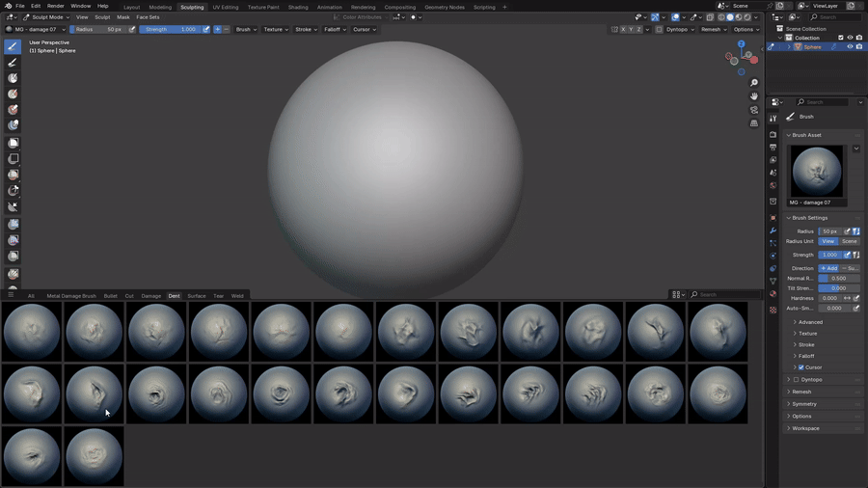
Task: Switch to the UV Editing workspace tab
Action: (x=226, y=7)
